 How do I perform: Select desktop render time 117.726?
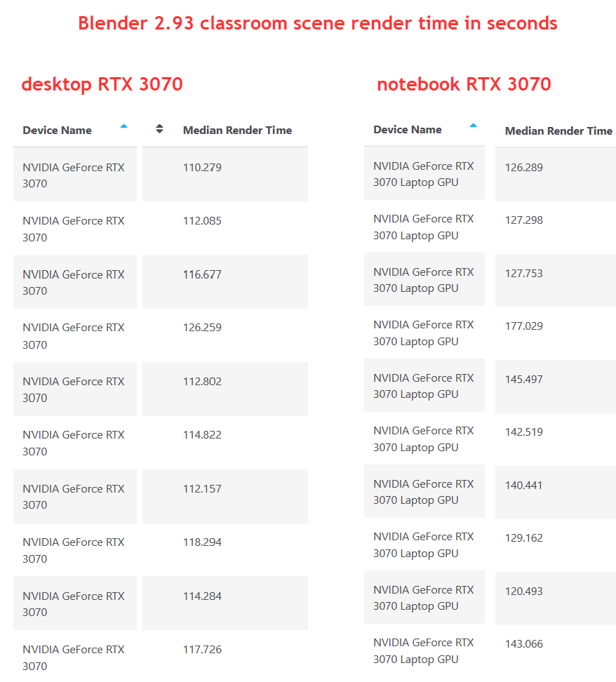pyautogui.click(x=202, y=650)
